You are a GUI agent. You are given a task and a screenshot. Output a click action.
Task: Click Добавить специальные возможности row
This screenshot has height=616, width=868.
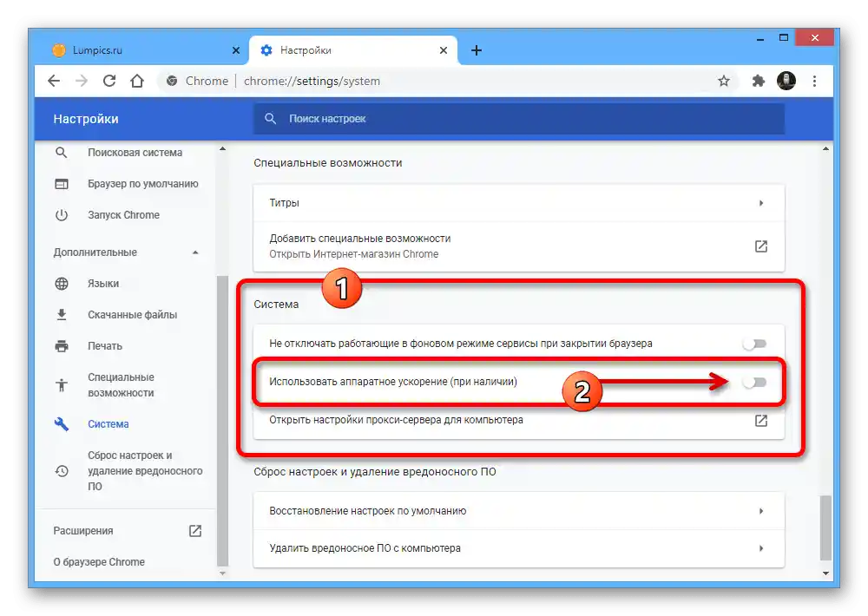pos(519,246)
